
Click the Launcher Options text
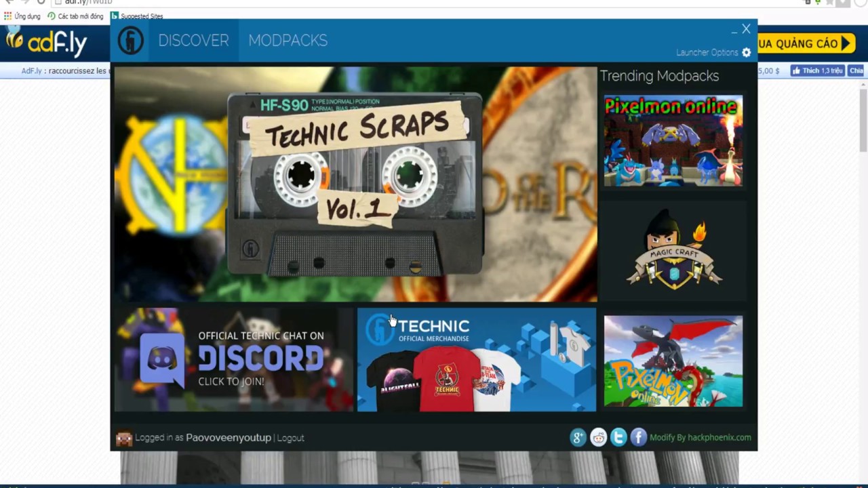coord(707,52)
